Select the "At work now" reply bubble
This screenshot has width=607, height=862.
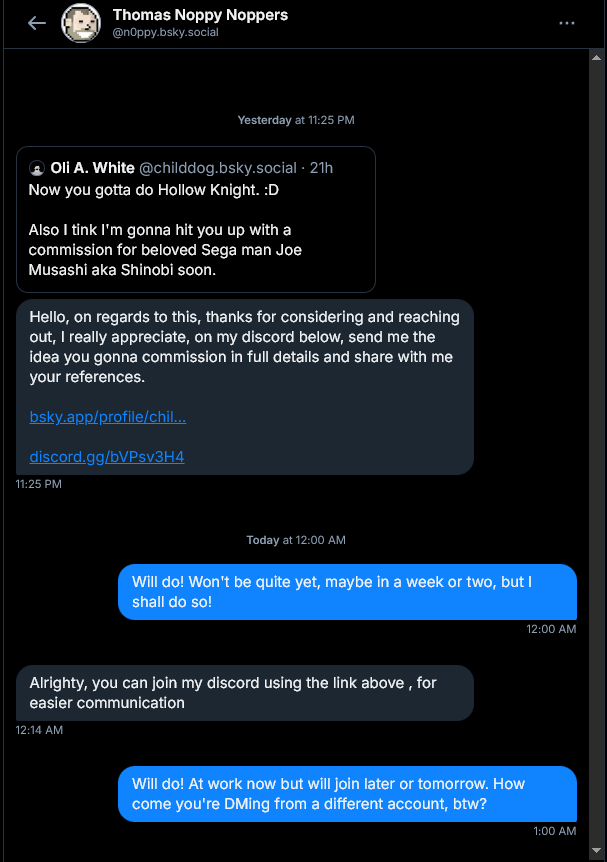tap(346, 793)
